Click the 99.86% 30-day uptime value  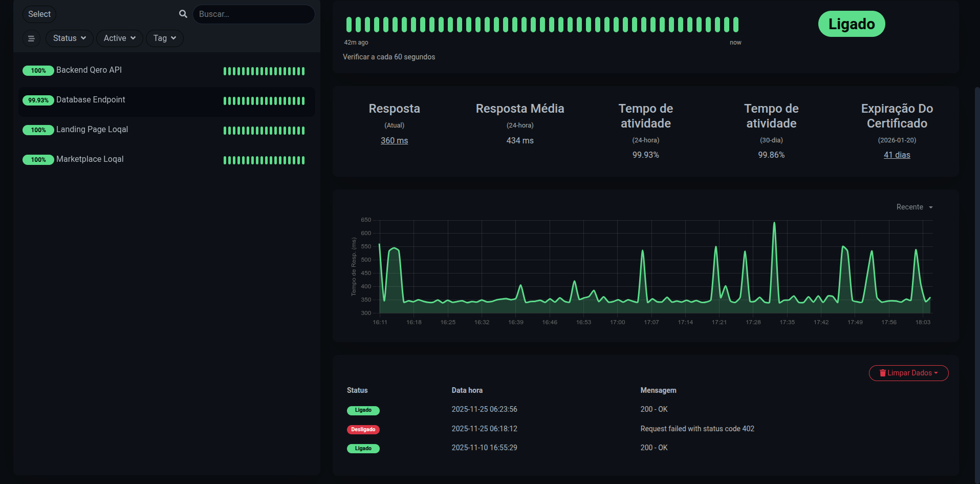tap(771, 155)
